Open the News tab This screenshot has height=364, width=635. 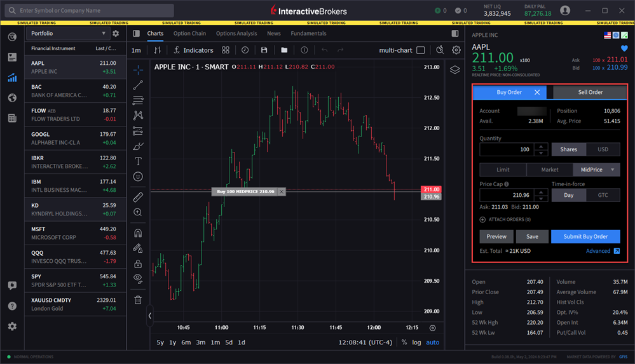tap(274, 34)
